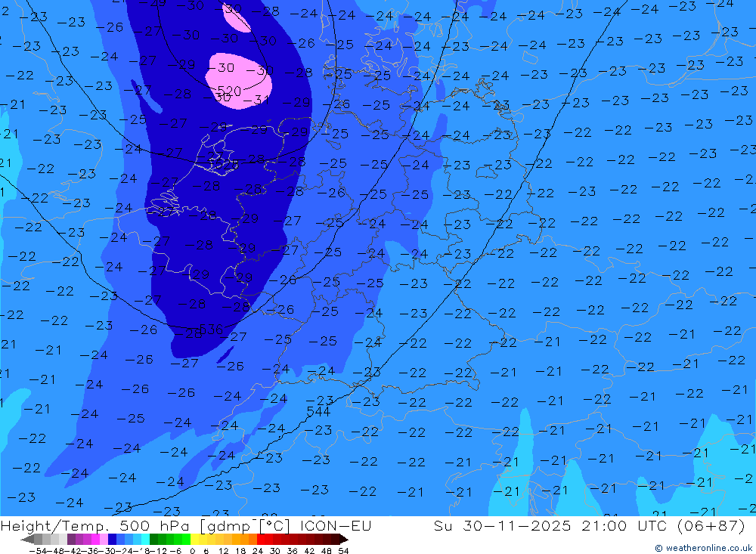Click the bright red legend swatch above 24
This screenshot has height=554, width=756.
(261, 539)
